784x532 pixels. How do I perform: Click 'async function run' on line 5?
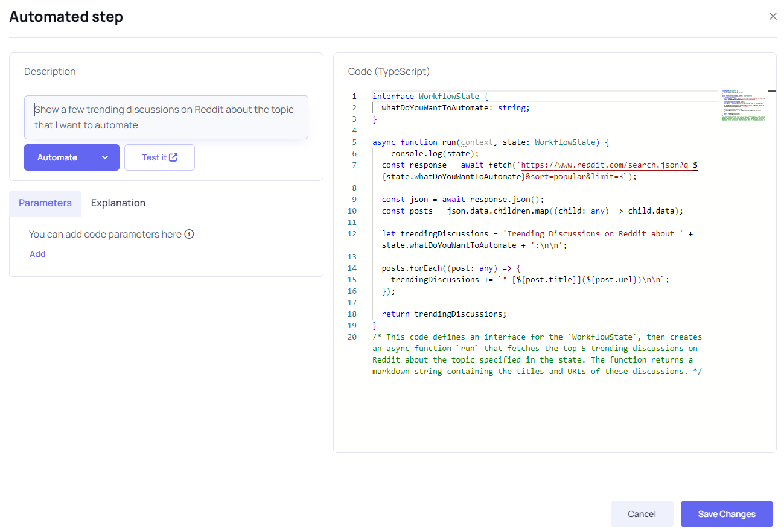[x=415, y=142]
